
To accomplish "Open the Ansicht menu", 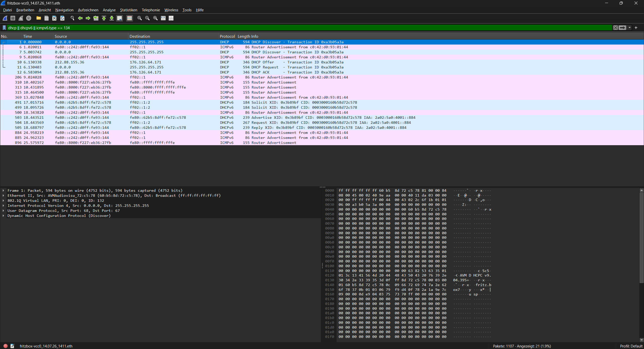I will pyautogui.click(x=45, y=10).
